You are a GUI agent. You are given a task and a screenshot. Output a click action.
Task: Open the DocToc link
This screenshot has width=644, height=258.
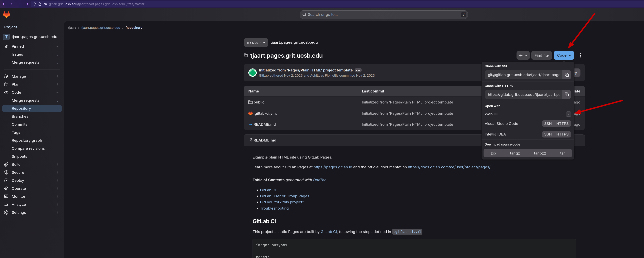coord(320,180)
